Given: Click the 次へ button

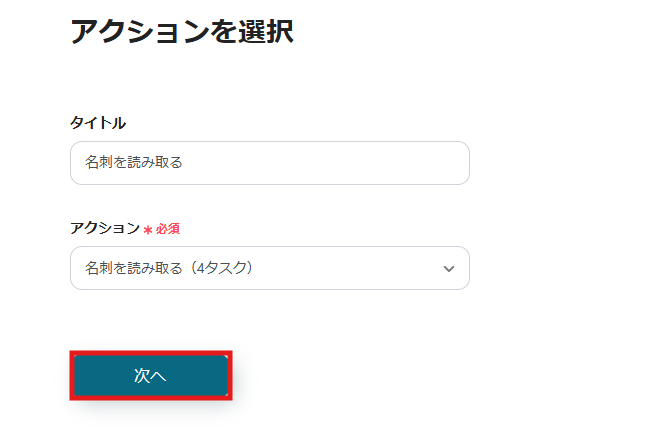Looking at the screenshot, I should tap(150, 376).
